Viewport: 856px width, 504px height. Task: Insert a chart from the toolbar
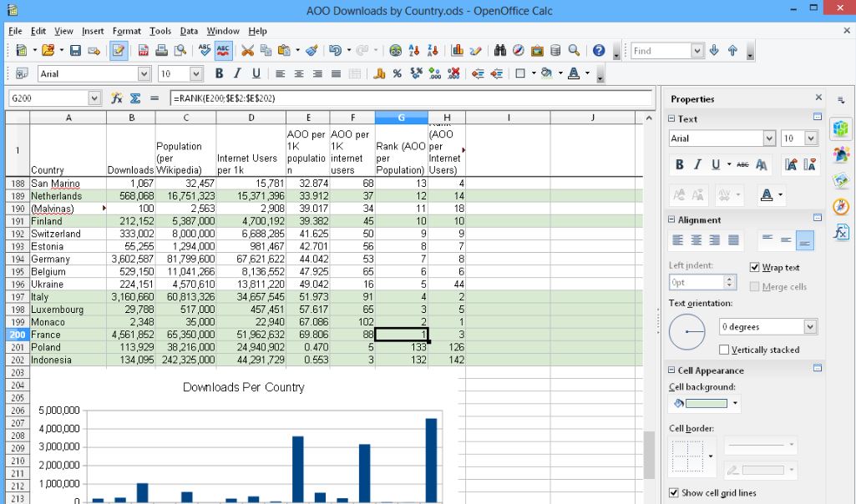click(x=458, y=51)
